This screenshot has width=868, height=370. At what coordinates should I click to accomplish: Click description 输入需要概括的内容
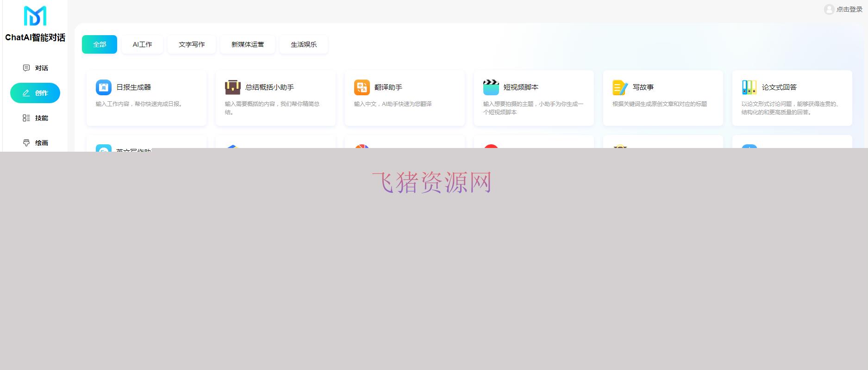pyautogui.click(x=272, y=108)
